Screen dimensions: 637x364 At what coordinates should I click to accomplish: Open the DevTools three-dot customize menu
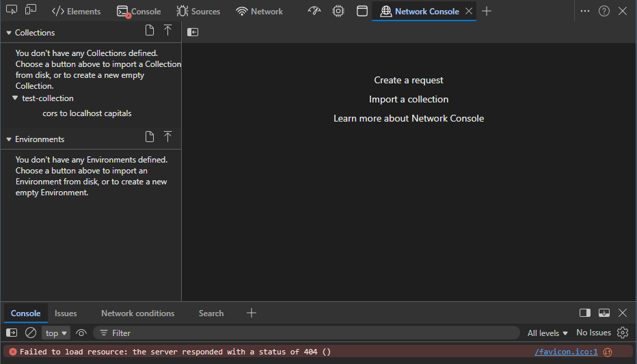click(585, 11)
